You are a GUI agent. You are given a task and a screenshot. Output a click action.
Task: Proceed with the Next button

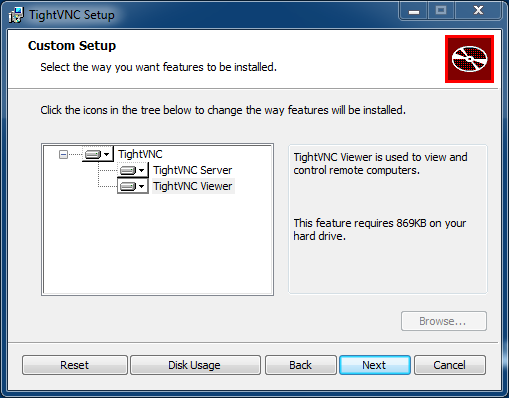[x=375, y=365]
